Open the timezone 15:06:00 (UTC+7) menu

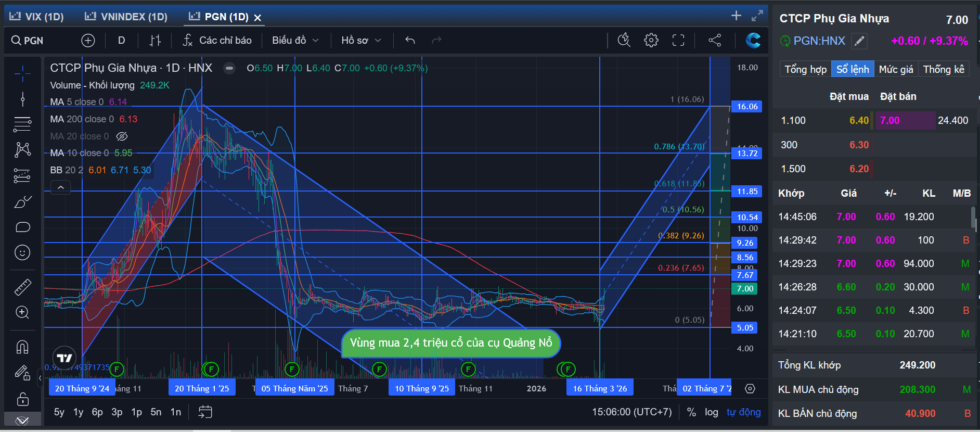[632, 412]
